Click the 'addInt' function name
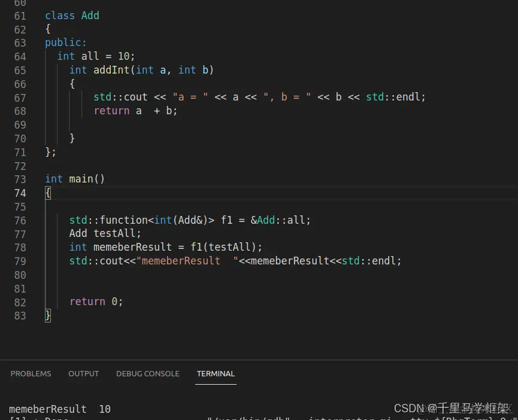 click(111, 70)
